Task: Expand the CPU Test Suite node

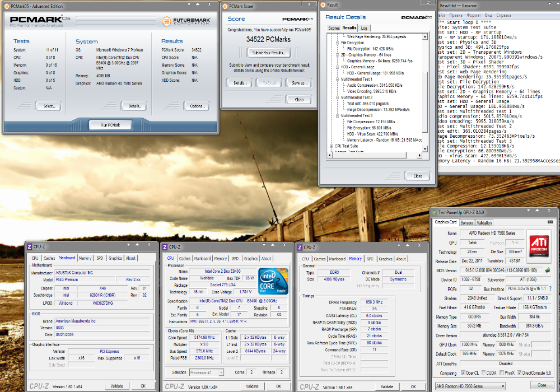Action: click(x=331, y=146)
